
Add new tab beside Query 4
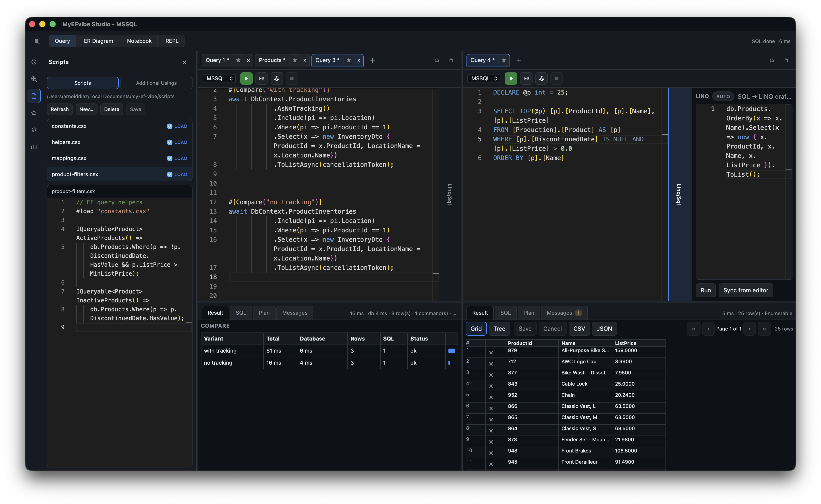pyautogui.click(x=519, y=60)
